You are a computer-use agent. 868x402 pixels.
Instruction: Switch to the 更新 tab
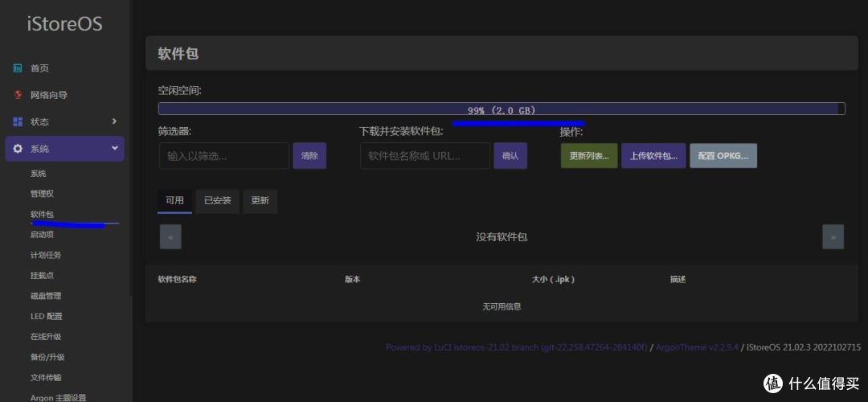260,201
